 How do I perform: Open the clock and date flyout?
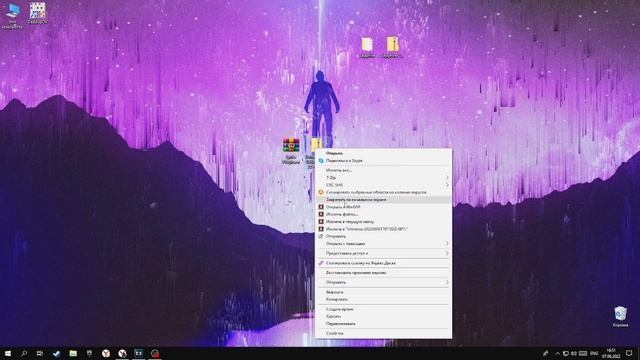click(x=611, y=353)
